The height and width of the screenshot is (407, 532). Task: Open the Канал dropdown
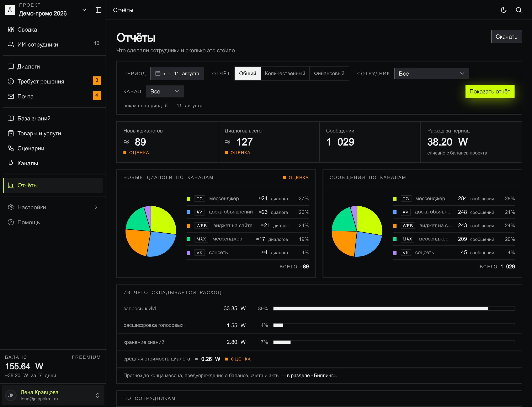(165, 91)
